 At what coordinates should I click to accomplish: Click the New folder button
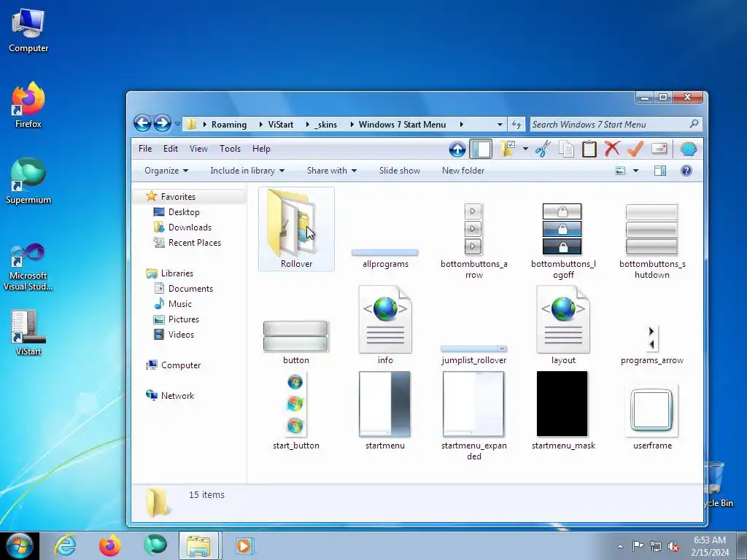click(463, 171)
